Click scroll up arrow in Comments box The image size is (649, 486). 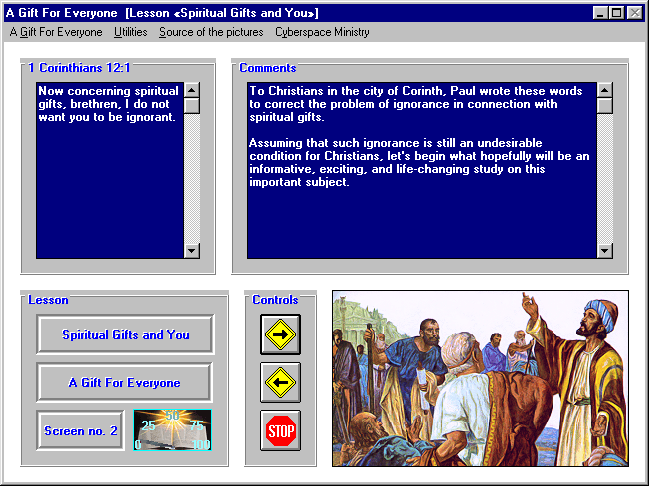point(605,90)
